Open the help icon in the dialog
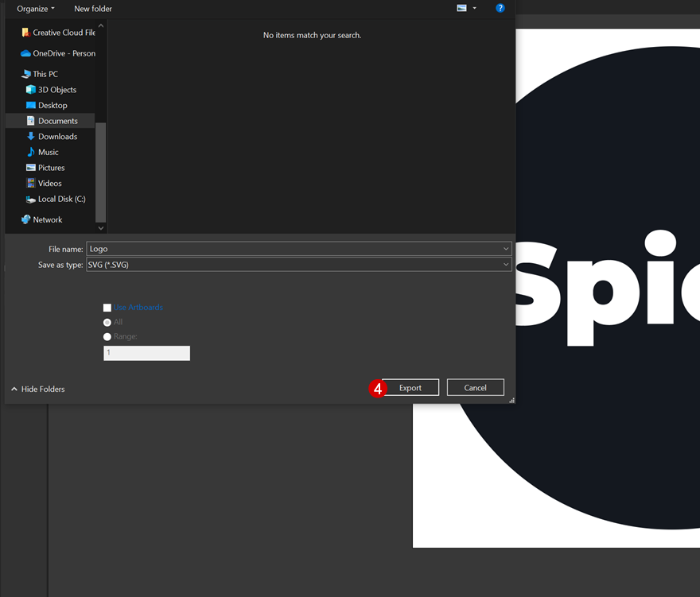Viewport: 700px width, 597px height. coord(500,8)
